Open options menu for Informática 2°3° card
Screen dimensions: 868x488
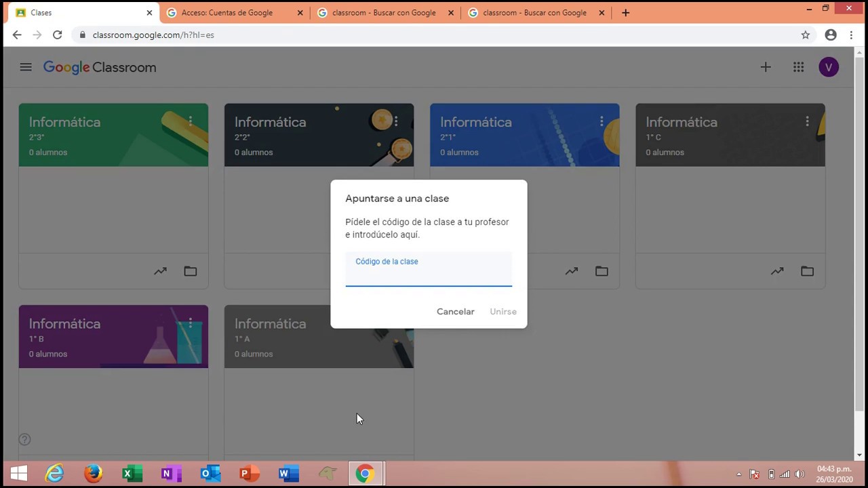pos(191,121)
